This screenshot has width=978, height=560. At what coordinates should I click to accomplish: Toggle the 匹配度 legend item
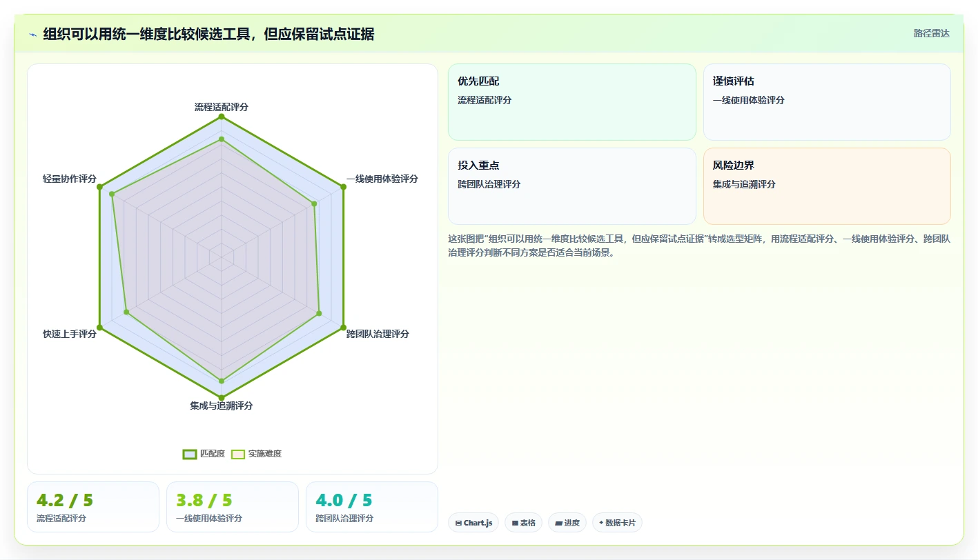[x=204, y=454]
